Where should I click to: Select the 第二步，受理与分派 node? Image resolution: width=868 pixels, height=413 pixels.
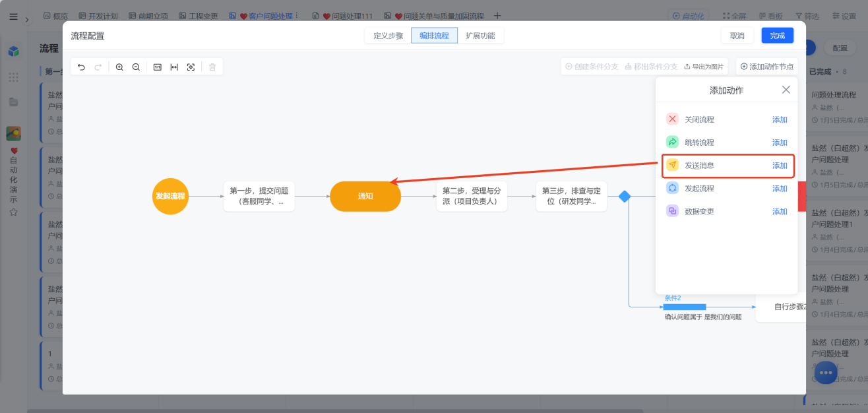click(x=472, y=196)
